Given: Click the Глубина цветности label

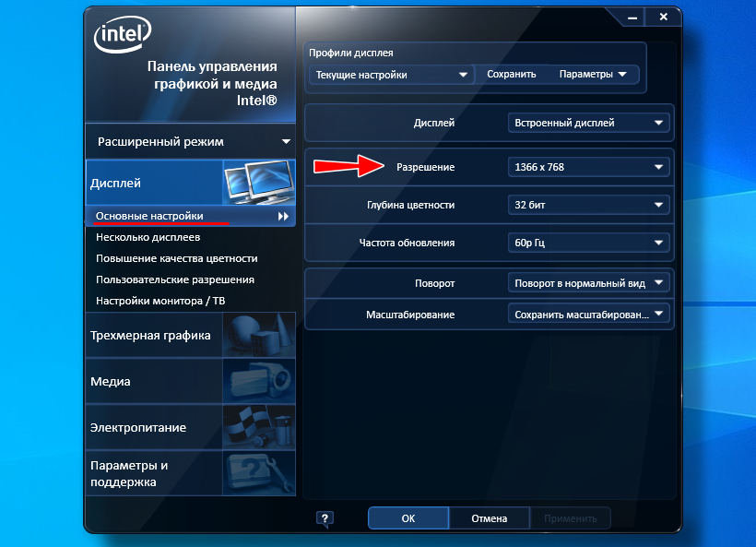Looking at the screenshot, I should point(411,205).
